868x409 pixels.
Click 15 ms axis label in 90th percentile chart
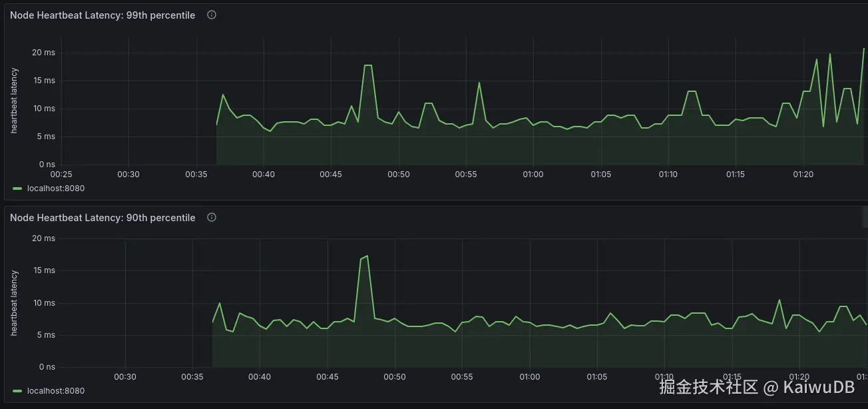[44, 270]
